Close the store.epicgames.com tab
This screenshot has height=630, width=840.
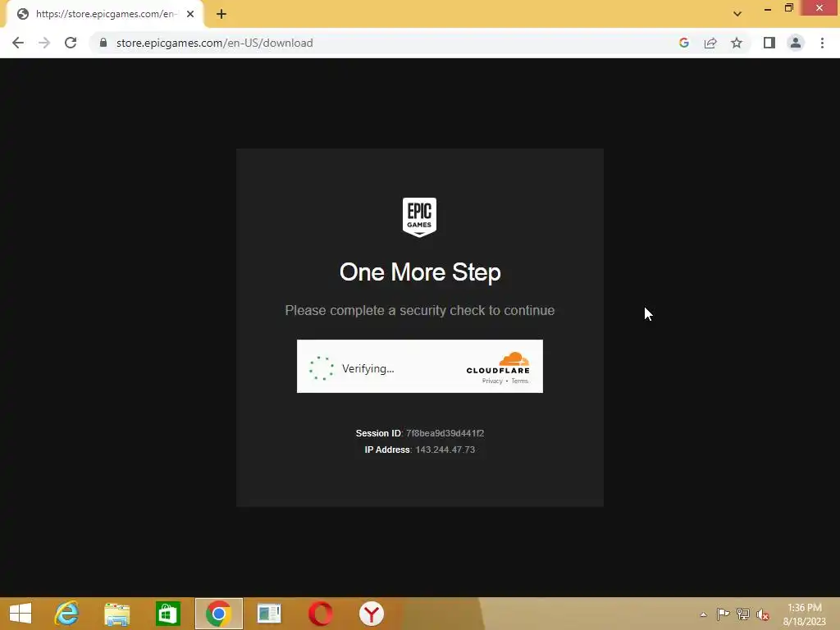pyautogui.click(x=190, y=14)
